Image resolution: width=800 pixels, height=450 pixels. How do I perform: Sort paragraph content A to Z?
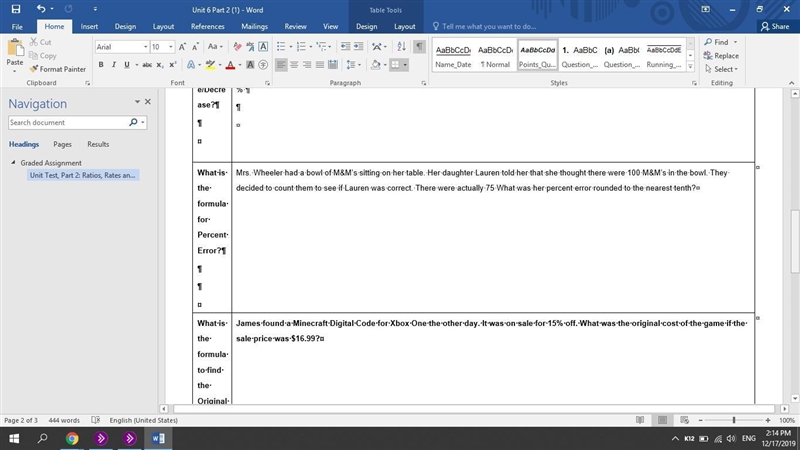[x=402, y=46]
